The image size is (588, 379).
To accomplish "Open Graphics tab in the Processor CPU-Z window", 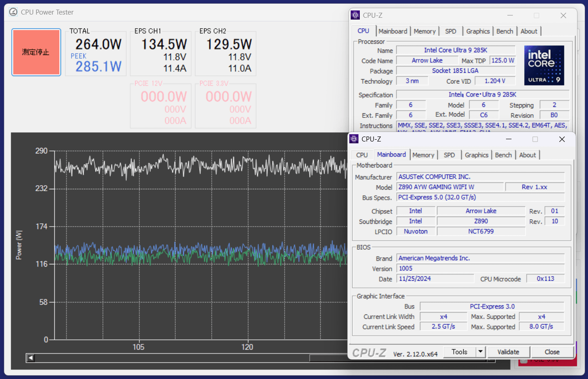I will (478, 31).
